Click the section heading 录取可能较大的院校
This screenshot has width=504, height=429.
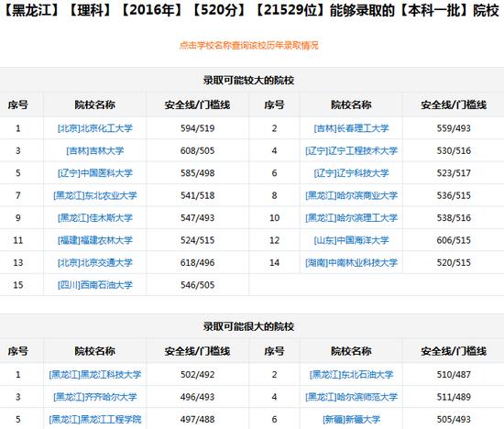coord(248,81)
